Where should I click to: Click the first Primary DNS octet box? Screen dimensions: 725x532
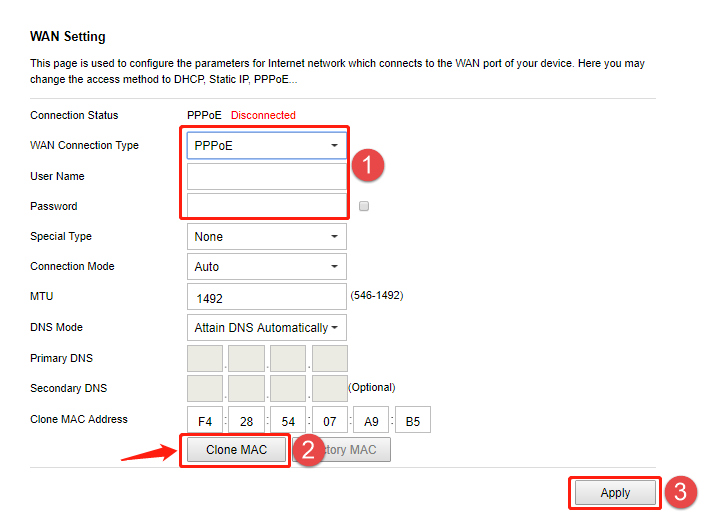pyautogui.click(x=205, y=359)
